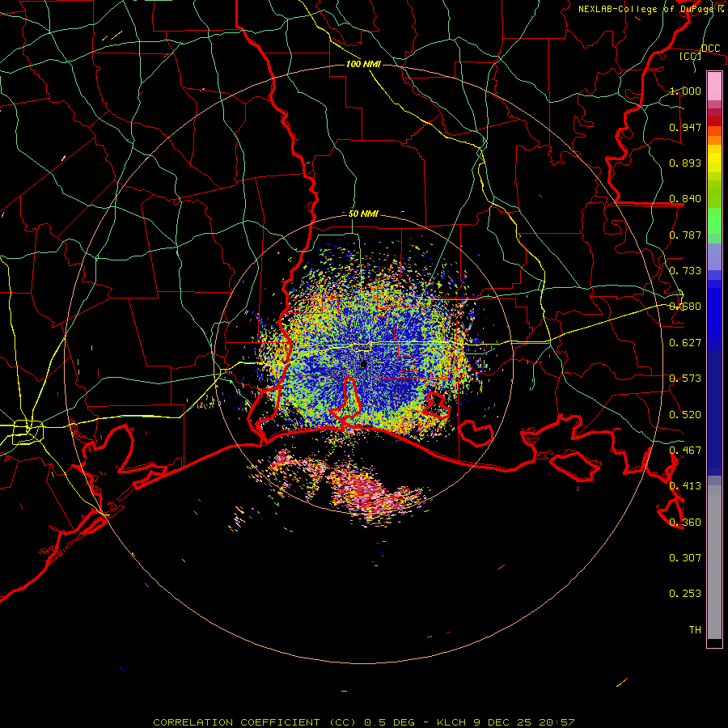Select the pink swatch at color bar top

[714, 86]
